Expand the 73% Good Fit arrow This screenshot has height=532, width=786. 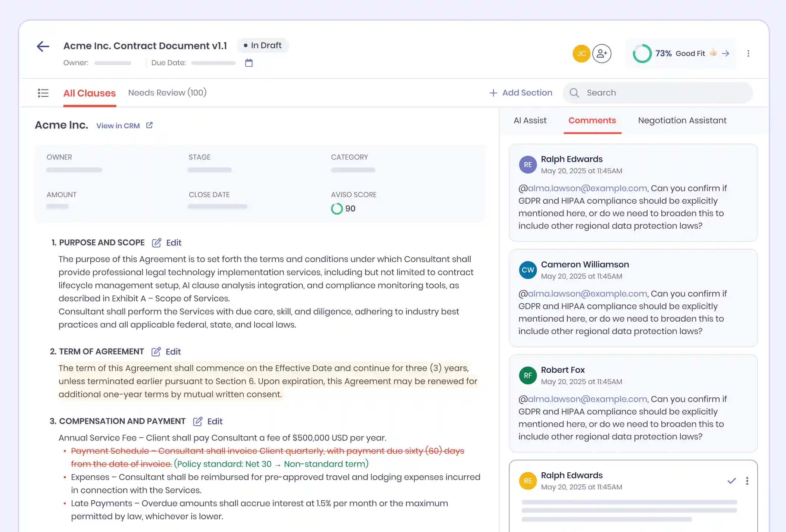[726, 54]
